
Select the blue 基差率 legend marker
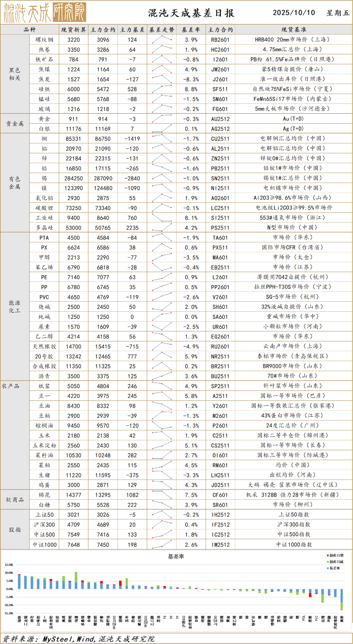click(x=328, y=568)
